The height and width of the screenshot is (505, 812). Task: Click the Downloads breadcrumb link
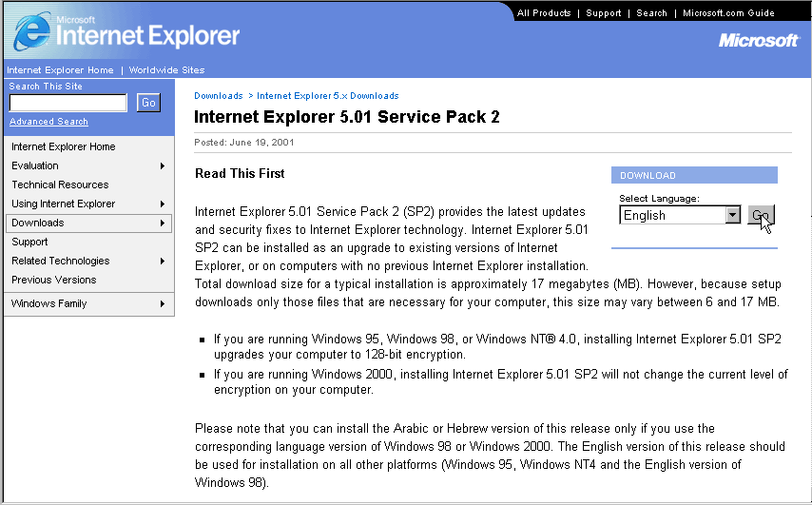tap(219, 96)
